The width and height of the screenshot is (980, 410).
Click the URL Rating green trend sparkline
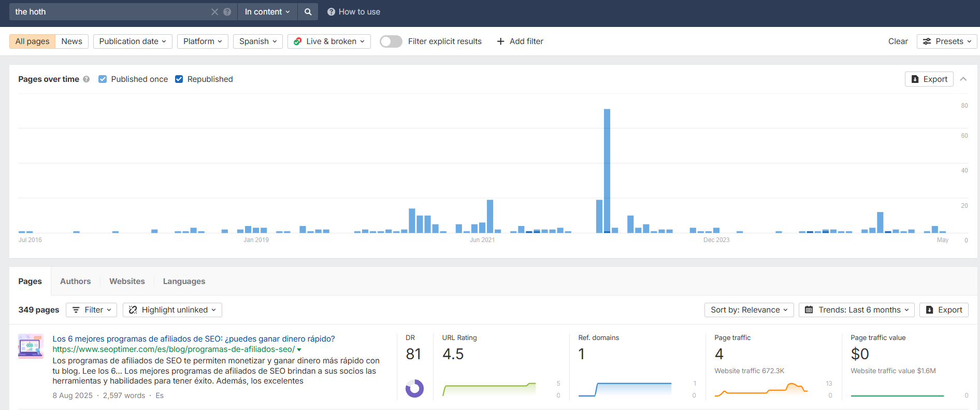click(489, 389)
